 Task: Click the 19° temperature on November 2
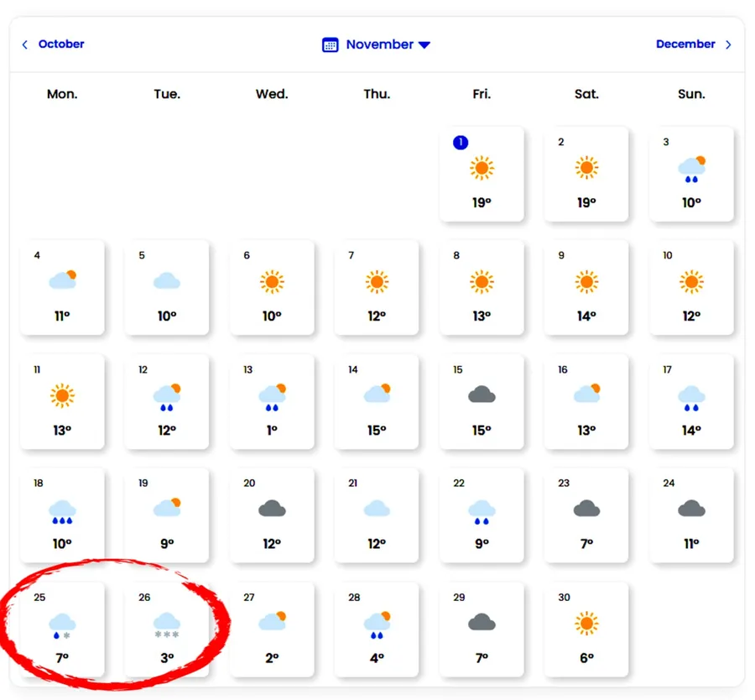coord(586,202)
